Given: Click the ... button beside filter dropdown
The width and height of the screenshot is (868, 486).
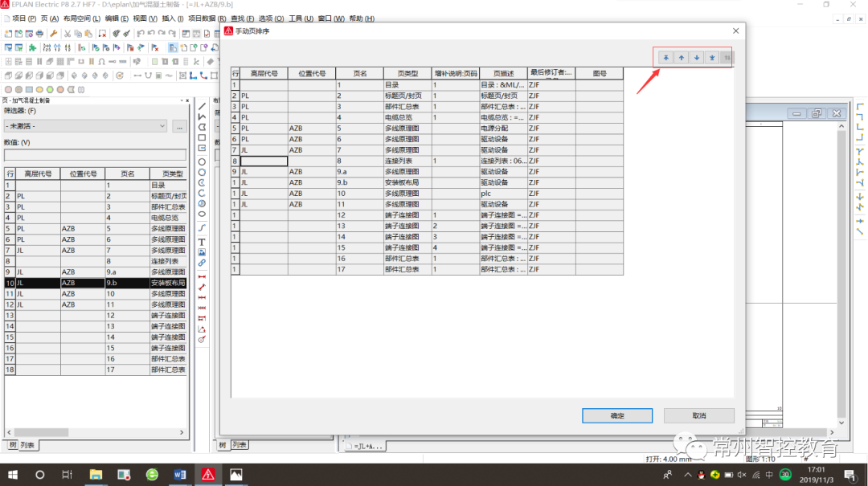Looking at the screenshot, I should [179, 126].
